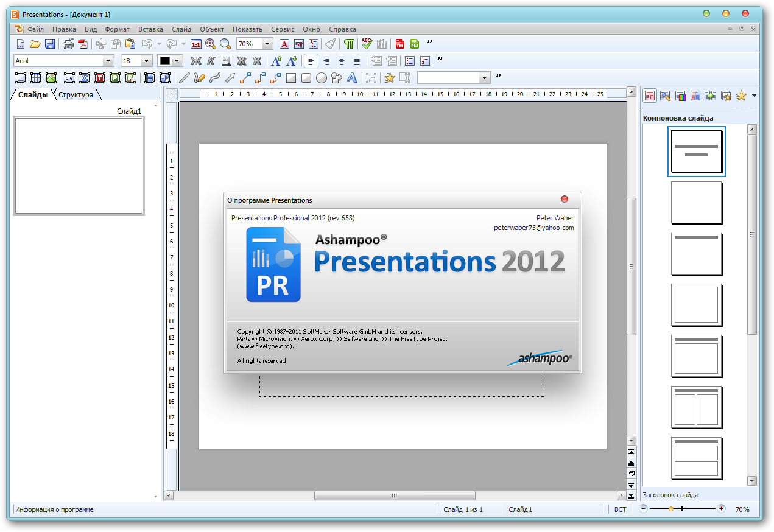Close the О программе Presentations dialog

(564, 199)
